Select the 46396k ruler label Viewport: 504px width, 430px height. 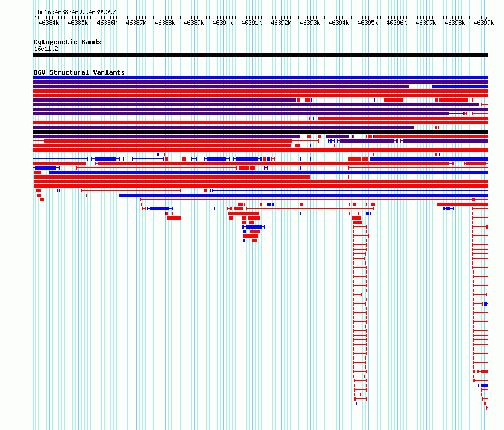(x=396, y=23)
